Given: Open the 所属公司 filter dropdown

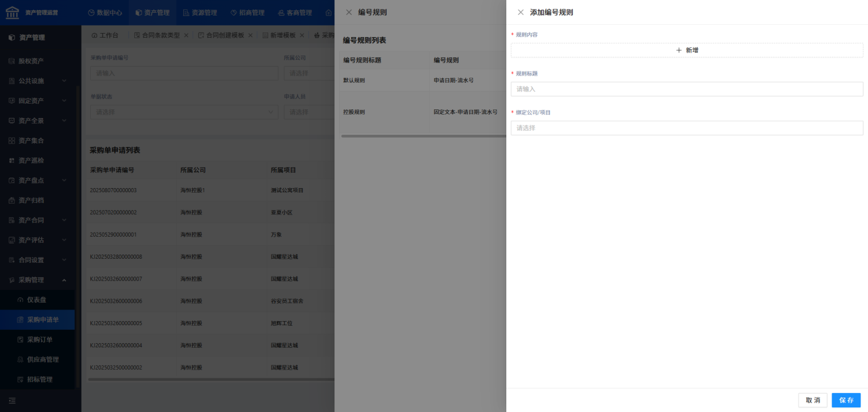Looking at the screenshot, I should [x=309, y=73].
